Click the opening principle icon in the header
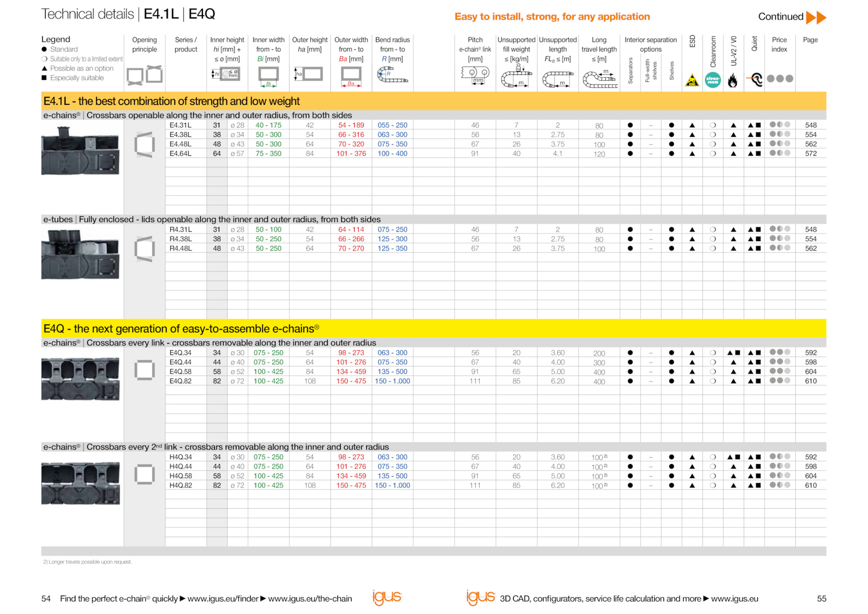868x614 pixels. 144,75
